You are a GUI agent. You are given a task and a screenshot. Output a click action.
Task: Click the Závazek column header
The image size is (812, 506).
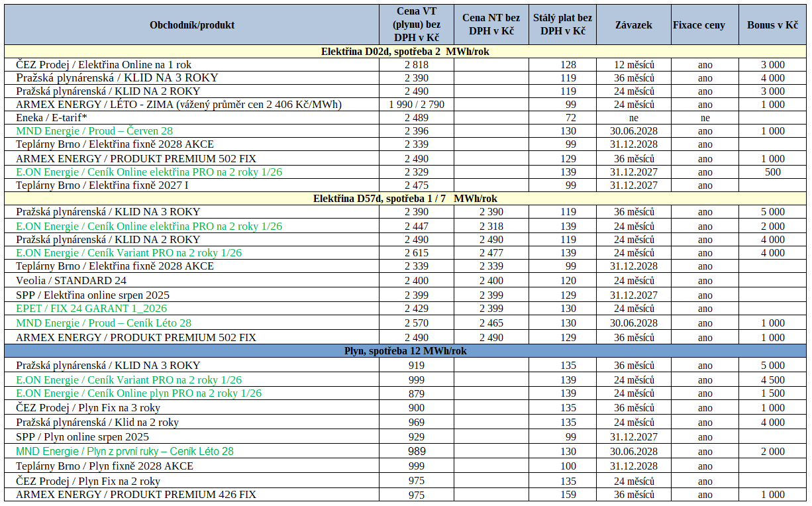pos(634,25)
